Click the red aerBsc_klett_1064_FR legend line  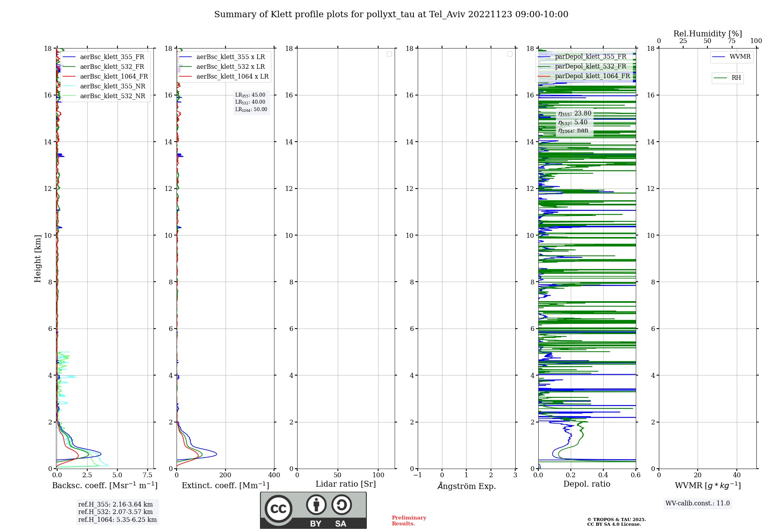(x=69, y=77)
